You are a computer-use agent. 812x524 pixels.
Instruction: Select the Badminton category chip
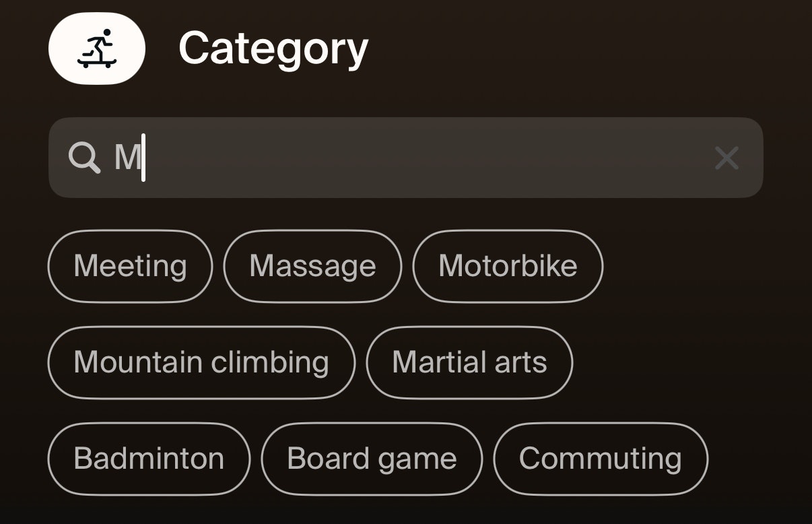(149, 459)
